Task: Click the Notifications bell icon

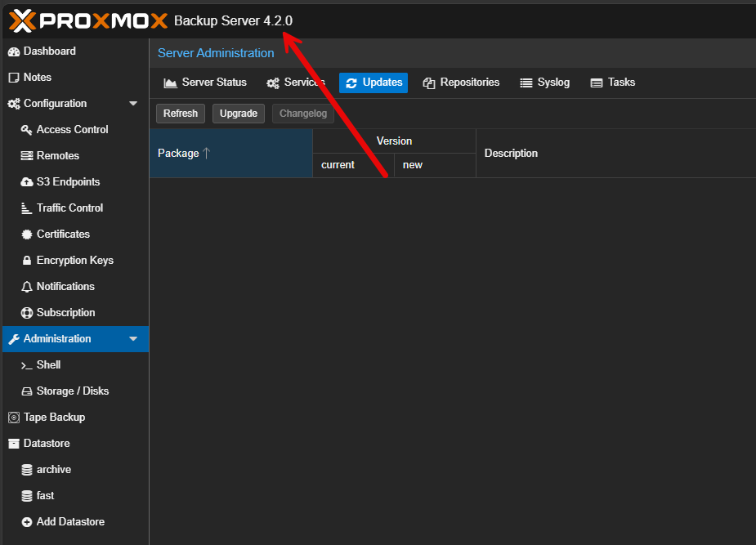Action: point(26,287)
